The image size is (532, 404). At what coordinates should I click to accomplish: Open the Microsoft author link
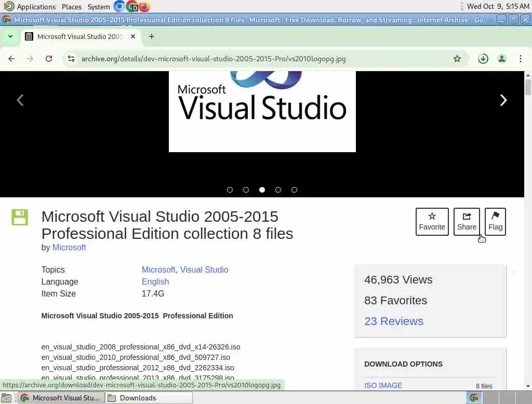(x=69, y=247)
